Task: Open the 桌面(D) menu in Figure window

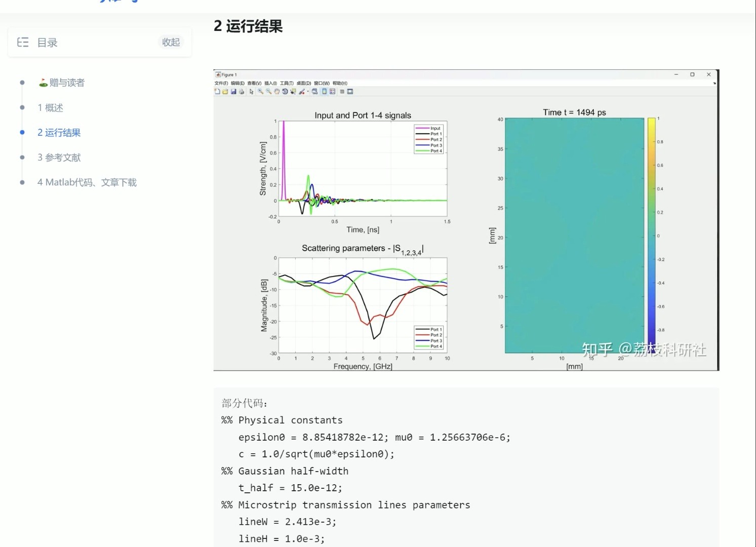Action: (304, 83)
